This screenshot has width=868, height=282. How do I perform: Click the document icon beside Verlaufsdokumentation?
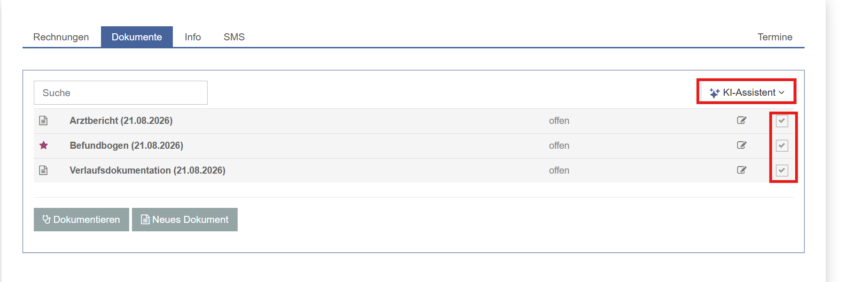click(x=43, y=170)
